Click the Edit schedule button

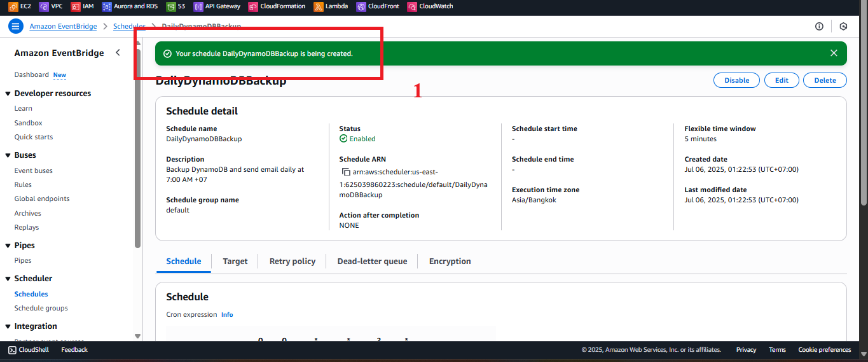[x=782, y=80]
